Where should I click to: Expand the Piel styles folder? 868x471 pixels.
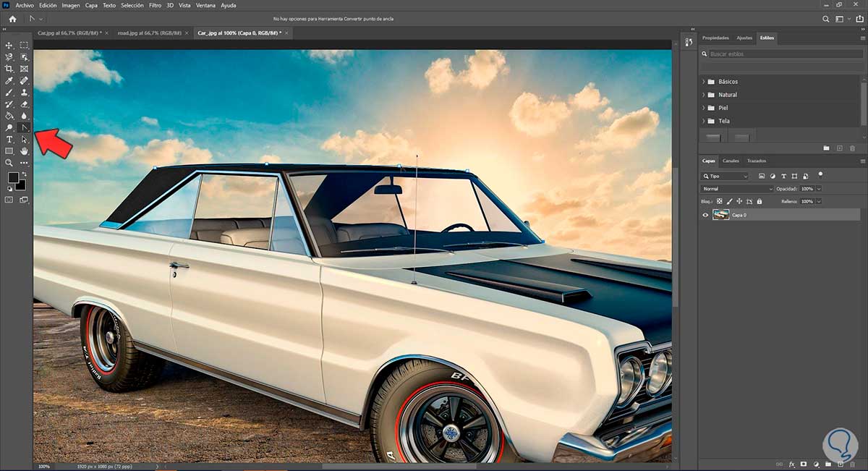click(x=704, y=108)
